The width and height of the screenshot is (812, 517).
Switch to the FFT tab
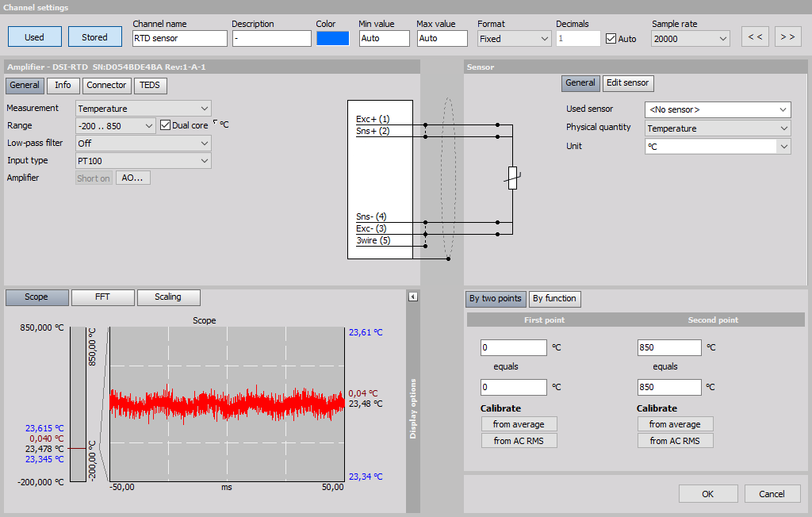102,297
